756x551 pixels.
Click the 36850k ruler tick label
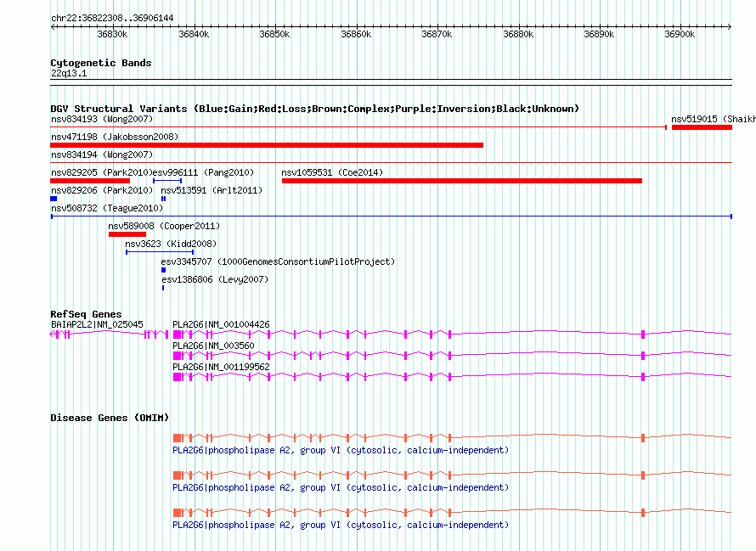click(x=275, y=34)
